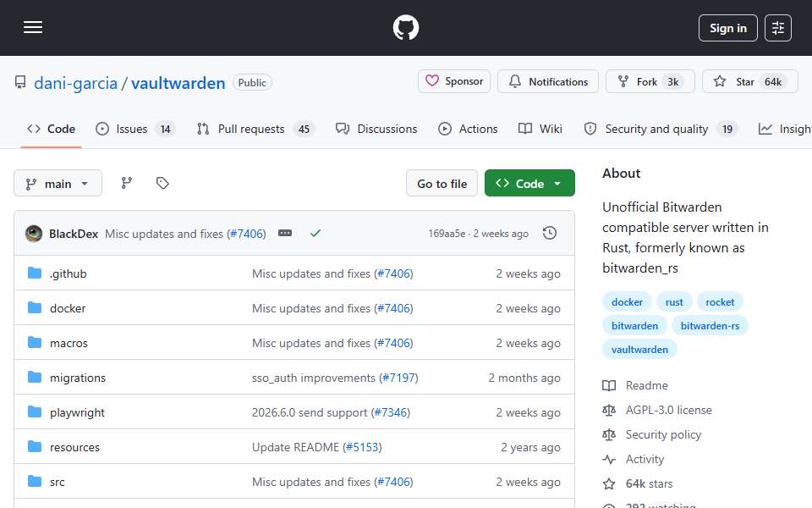This screenshot has width=812, height=508.
Task: Select the rust topic tag
Action: [x=674, y=302]
